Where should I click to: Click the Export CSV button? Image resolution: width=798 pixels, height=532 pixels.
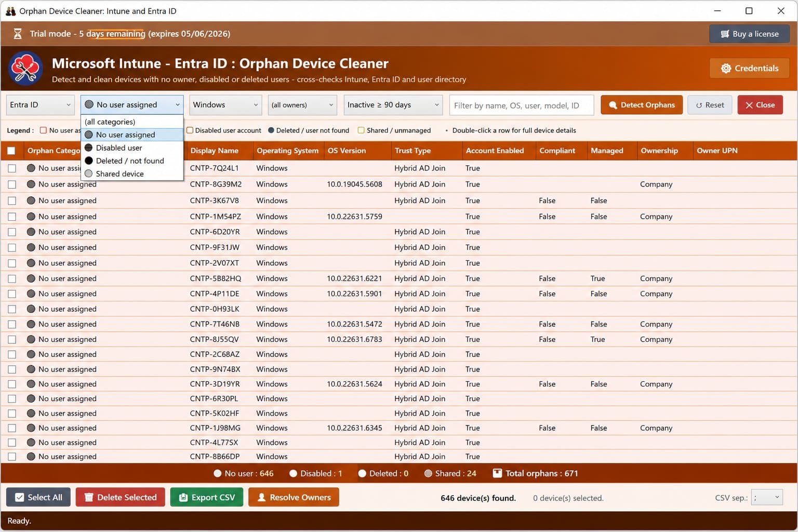[x=207, y=497]
